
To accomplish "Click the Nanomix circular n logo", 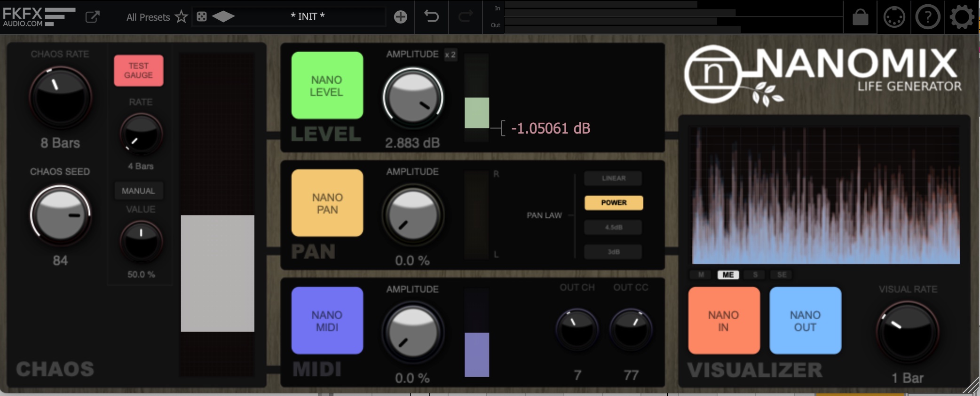I will pos(713,74).
